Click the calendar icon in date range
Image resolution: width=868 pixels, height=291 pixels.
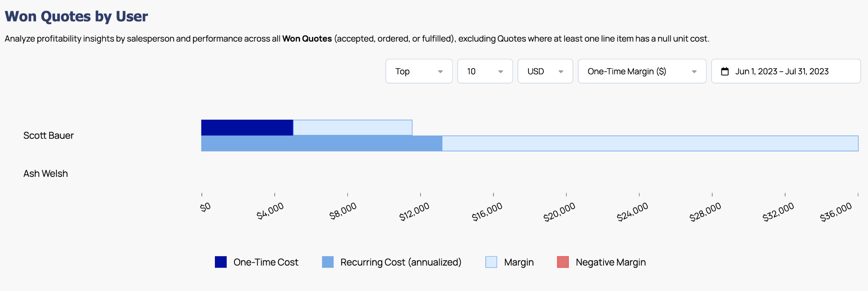tap(725, 71)
